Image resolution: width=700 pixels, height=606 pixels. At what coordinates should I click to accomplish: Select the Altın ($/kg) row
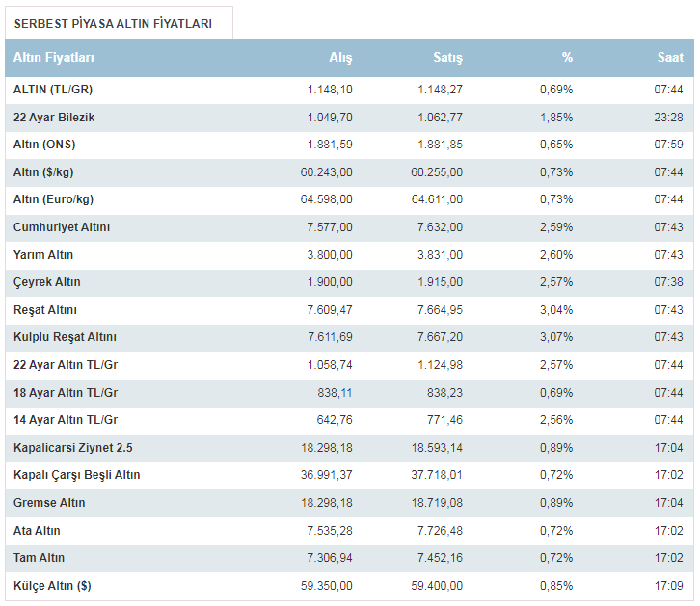point(46,172)
